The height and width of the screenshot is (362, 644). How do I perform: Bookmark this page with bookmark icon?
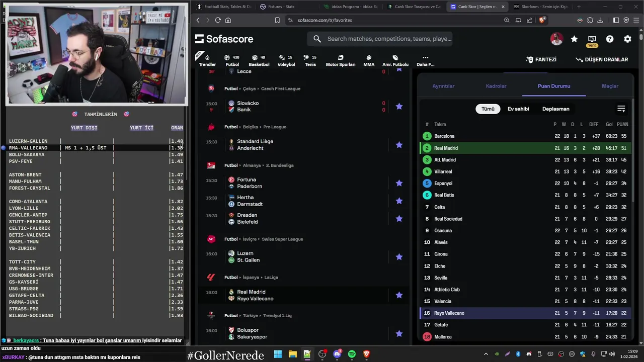(277, 20)
